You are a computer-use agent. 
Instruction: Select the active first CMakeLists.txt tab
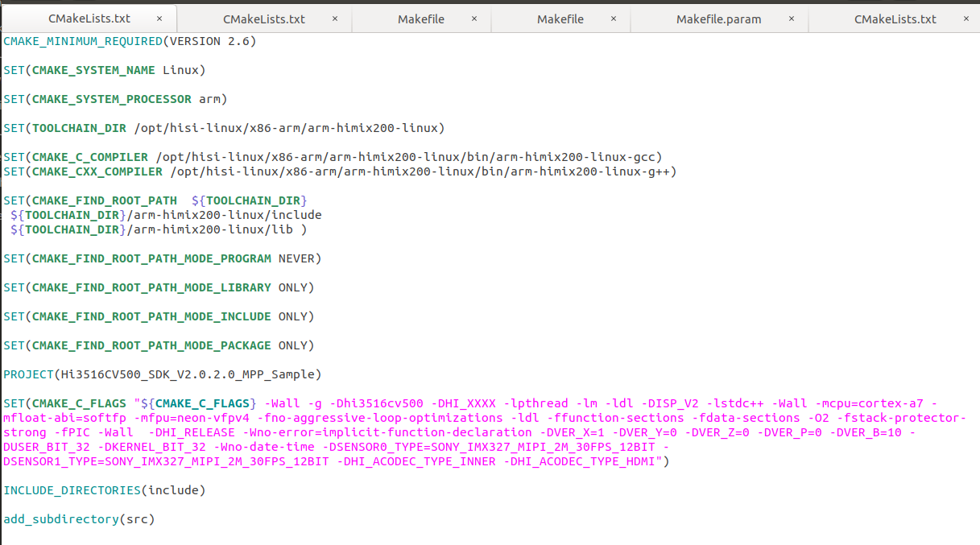point(89,18)
